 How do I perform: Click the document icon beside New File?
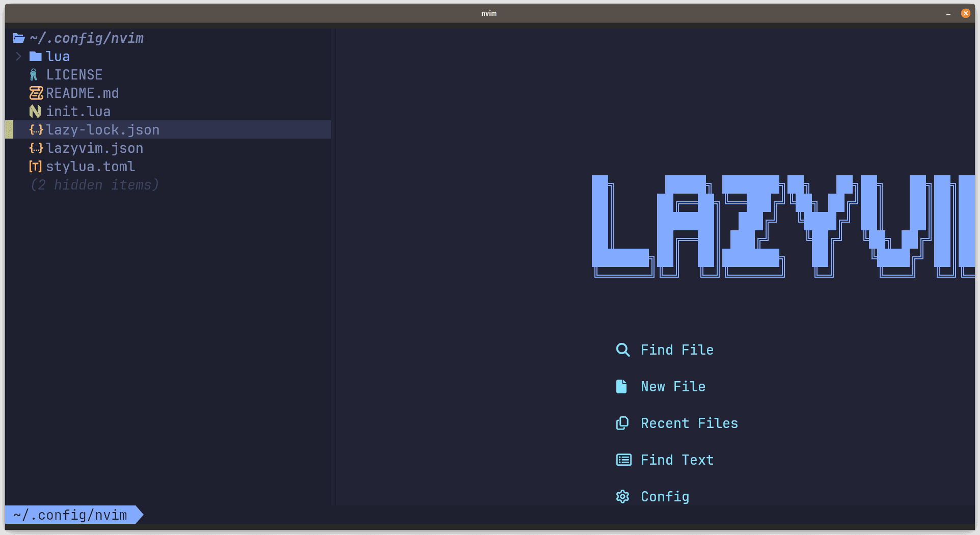pyautogui.click(x=621, y=386)
